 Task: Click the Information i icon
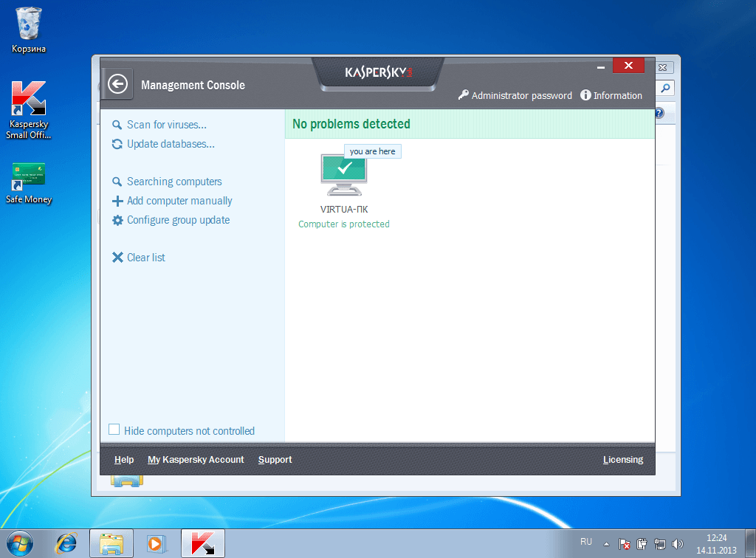pos(585,95)
